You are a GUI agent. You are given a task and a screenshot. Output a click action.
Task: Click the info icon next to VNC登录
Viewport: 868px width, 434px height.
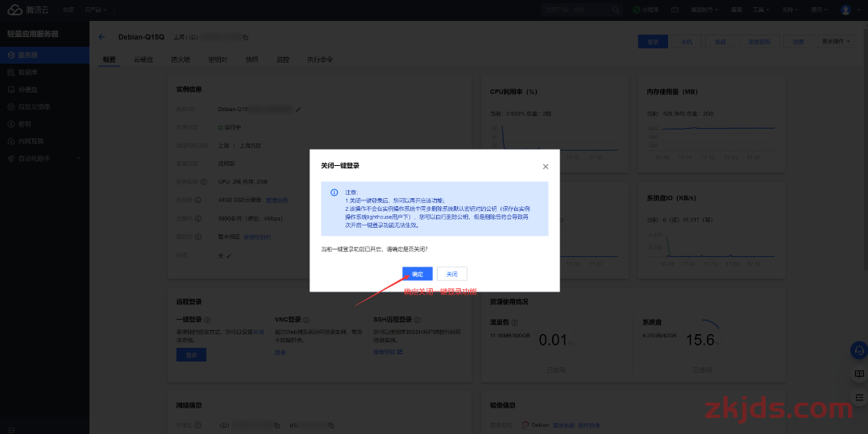307,320
